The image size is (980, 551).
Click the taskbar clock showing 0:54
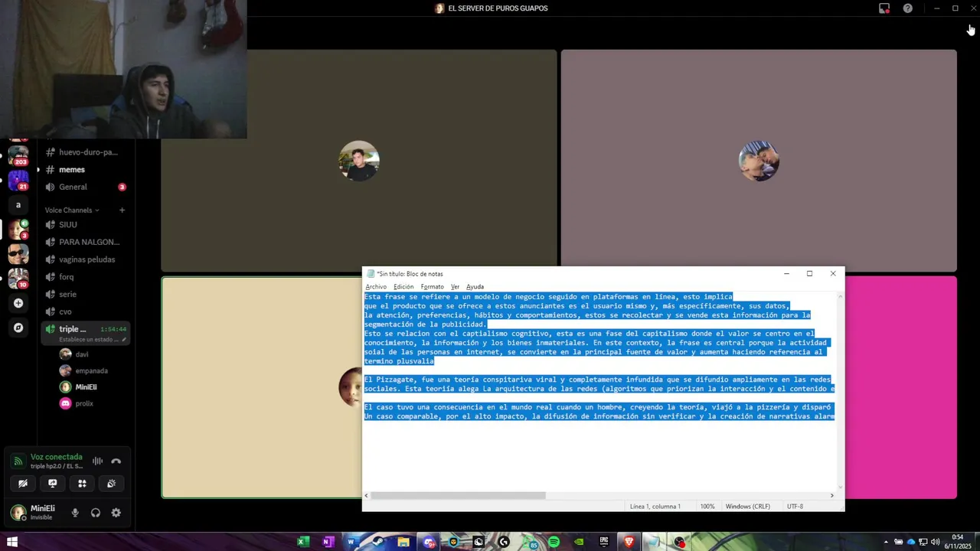tap(958, 542)
